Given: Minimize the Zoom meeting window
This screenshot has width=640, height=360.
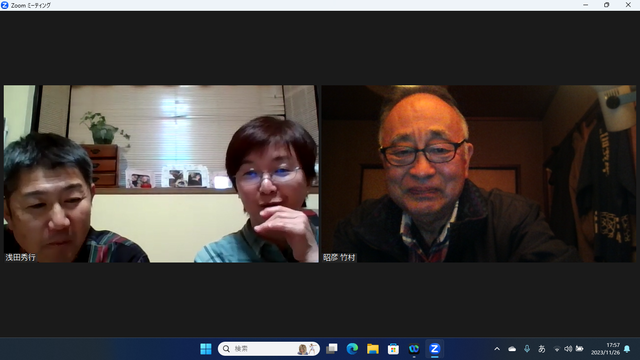Looking at the screenshot, I should (586, 5).
